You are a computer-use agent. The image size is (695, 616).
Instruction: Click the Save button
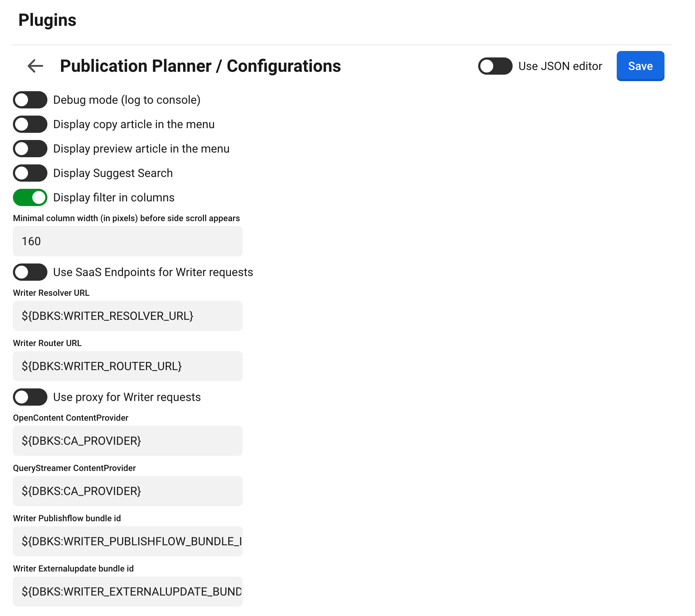[640, 66]
